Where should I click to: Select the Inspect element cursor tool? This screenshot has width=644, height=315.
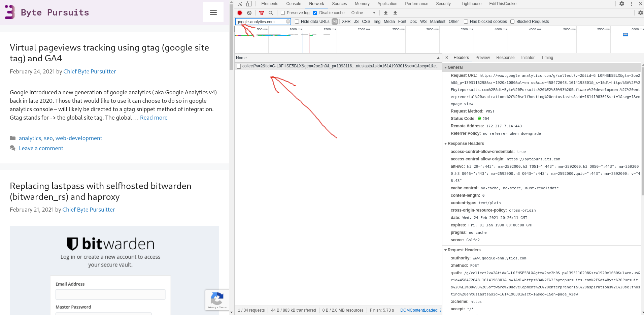[239, 3]
